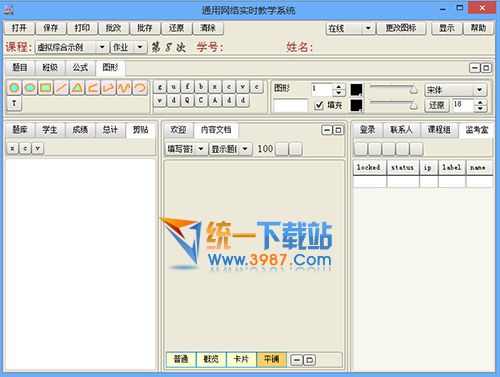Click the 'v' button in the 剪贴 panel
500x377 pixels.
click(38, 148)
